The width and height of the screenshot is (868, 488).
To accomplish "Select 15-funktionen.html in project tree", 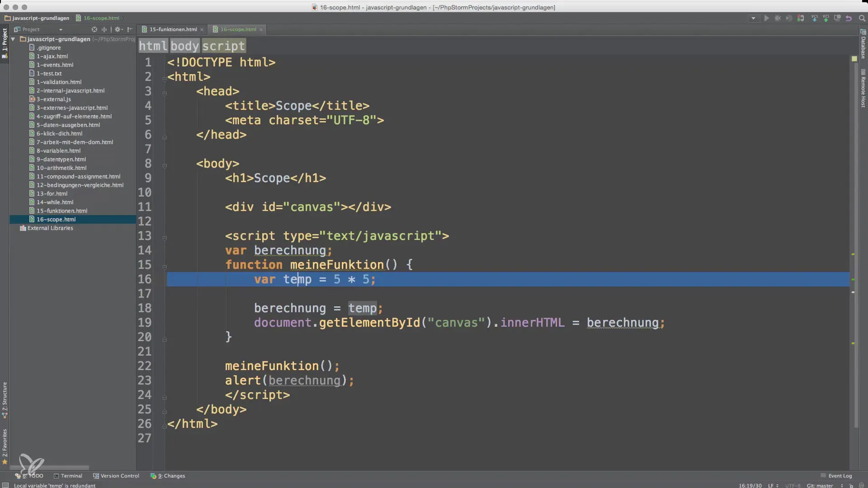I will click(62, 211).
